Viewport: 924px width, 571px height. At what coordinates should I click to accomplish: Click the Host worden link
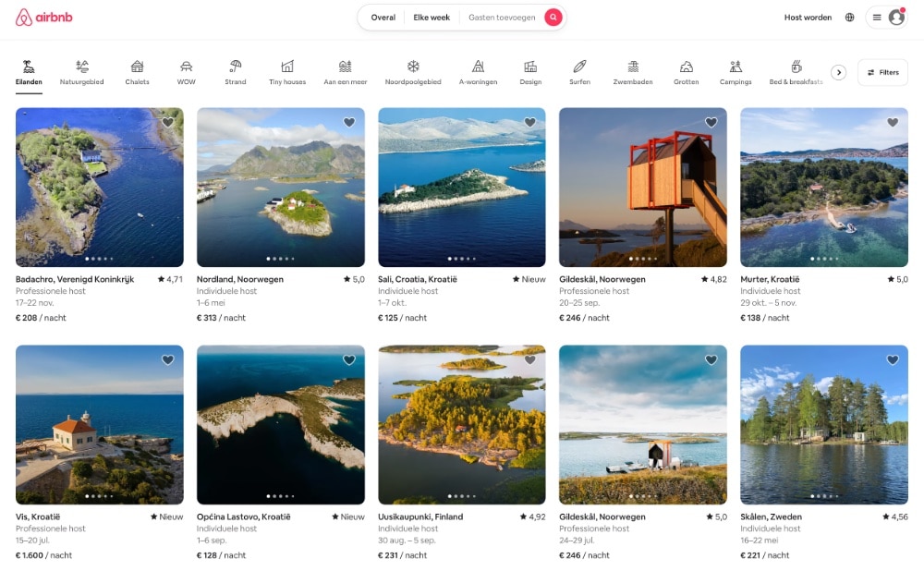808,17
